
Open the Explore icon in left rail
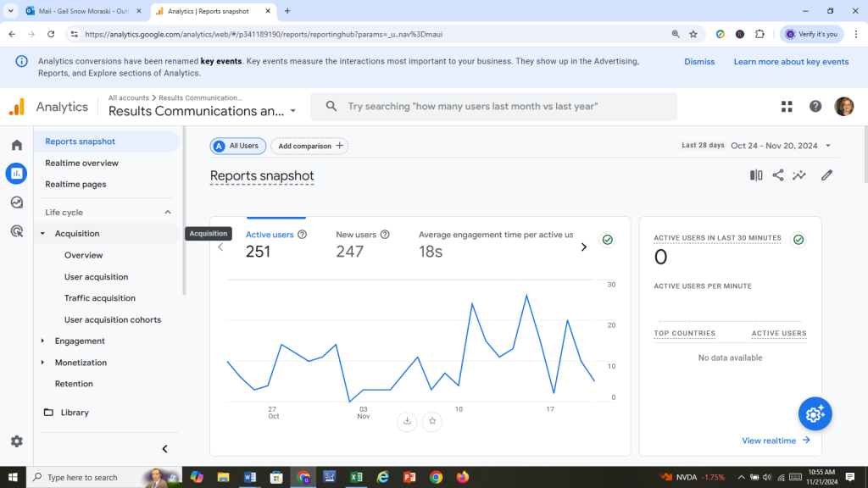click(17, 202)
